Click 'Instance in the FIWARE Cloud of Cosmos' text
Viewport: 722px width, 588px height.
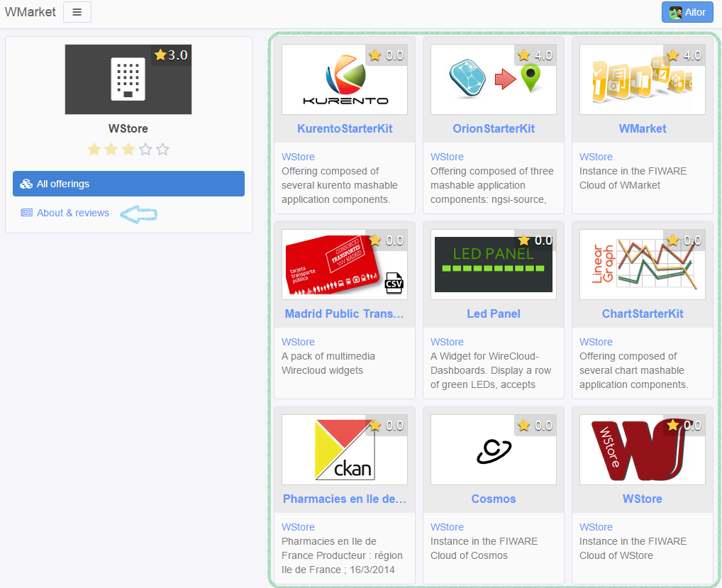[x=484, y=548]
